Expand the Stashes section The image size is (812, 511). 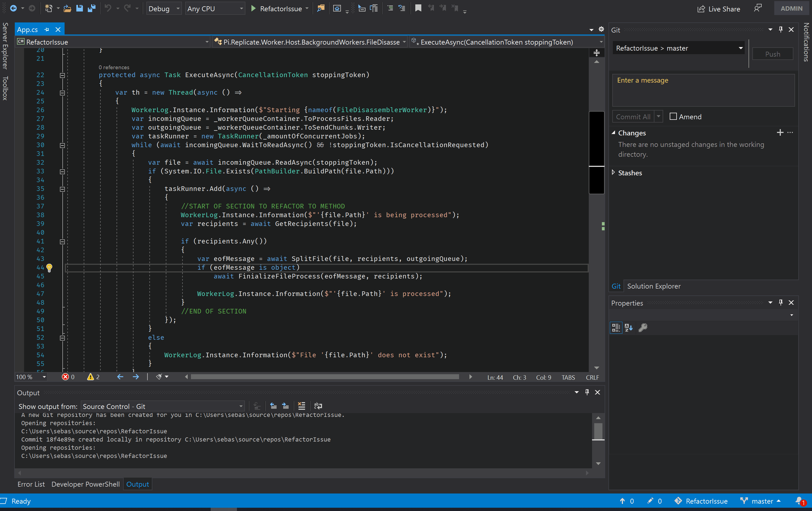pyautogui.click(x=613, y=173)
